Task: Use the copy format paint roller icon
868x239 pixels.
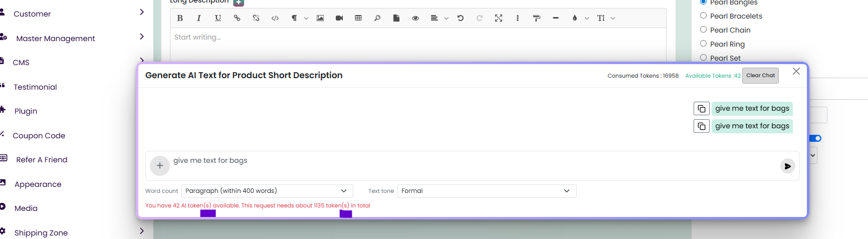Action: (537, 18)
